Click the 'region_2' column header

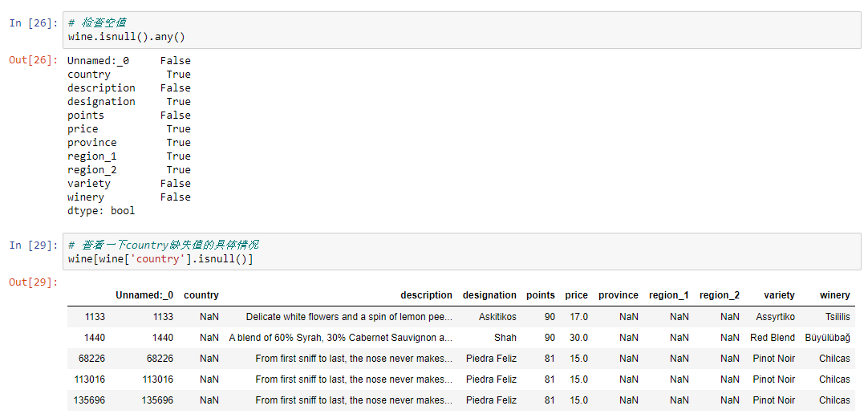pos(719,295)
